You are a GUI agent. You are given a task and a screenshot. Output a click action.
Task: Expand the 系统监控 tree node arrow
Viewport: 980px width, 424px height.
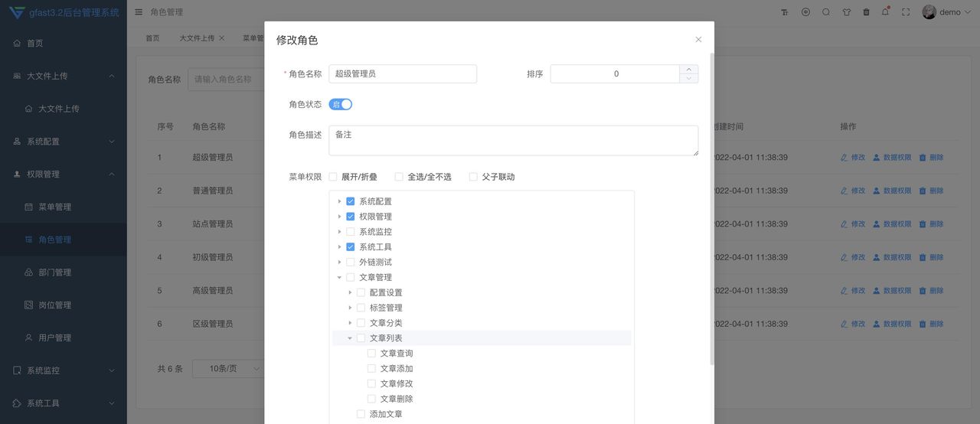point(340,232)
